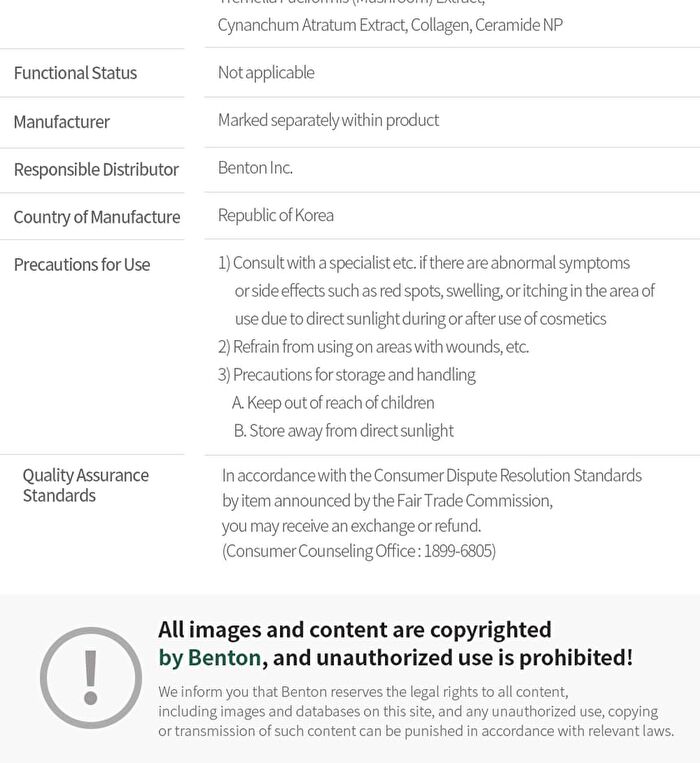Select the 'Responsible Distributor' label

pyautogui.click(x=96, y=169)
